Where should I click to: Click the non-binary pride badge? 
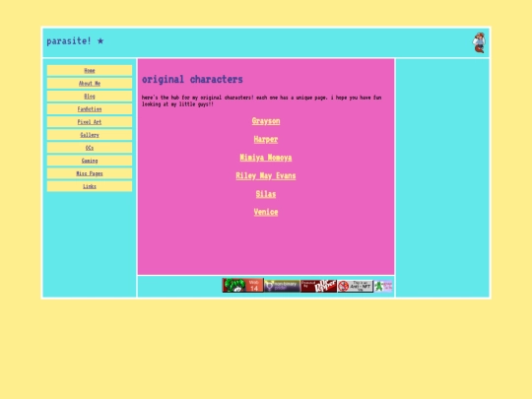pyautogui.click(x=282, y=286)
